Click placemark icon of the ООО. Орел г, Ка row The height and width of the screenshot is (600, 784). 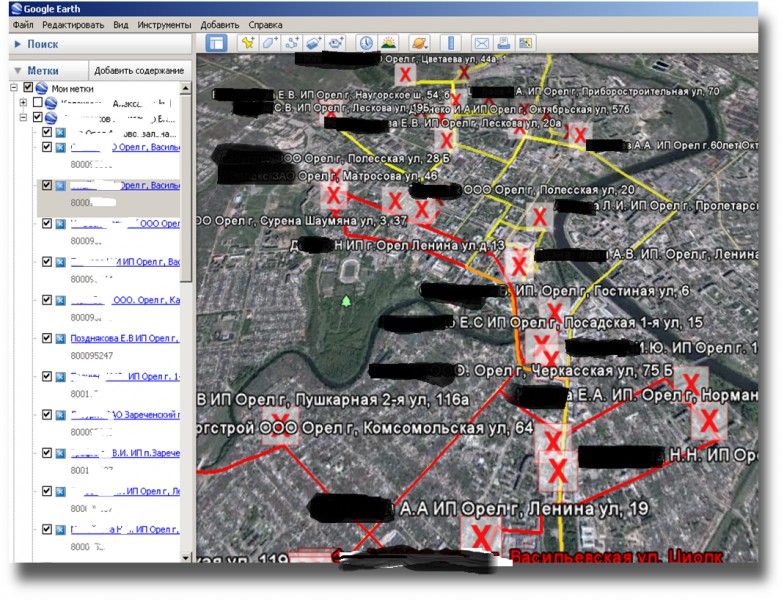tap(60, 300)
